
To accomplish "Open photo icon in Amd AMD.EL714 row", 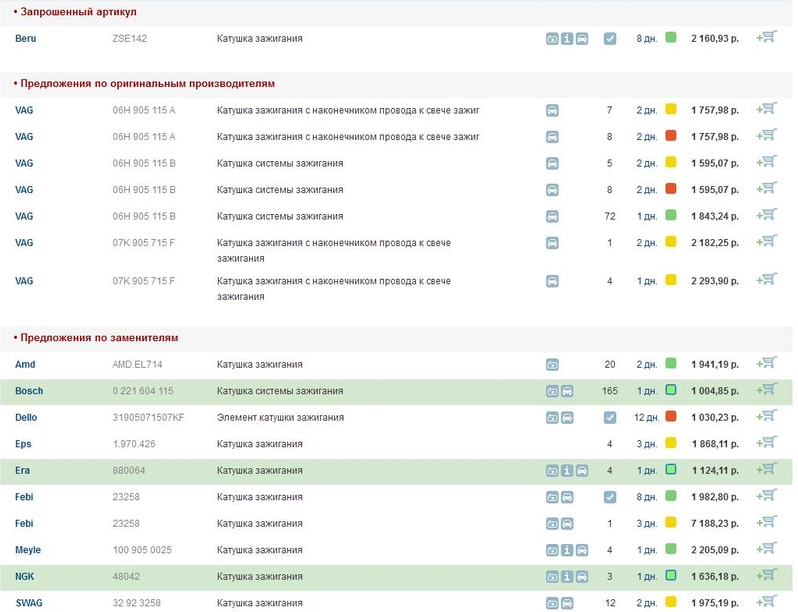I will 552,365.
